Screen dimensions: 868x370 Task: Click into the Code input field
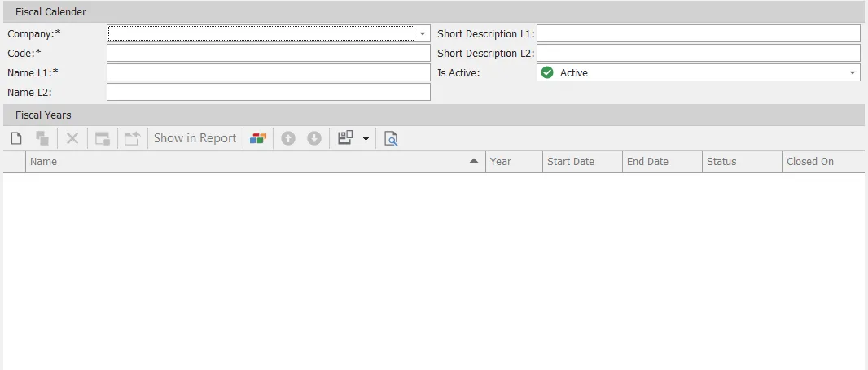pyautogui.click(x=268, y=53)
